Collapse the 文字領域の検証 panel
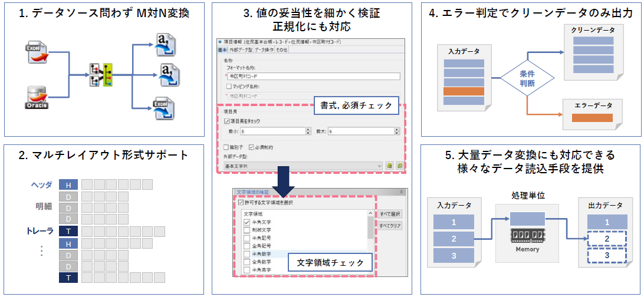Screen dimensions: 644x297 (402, 192)
